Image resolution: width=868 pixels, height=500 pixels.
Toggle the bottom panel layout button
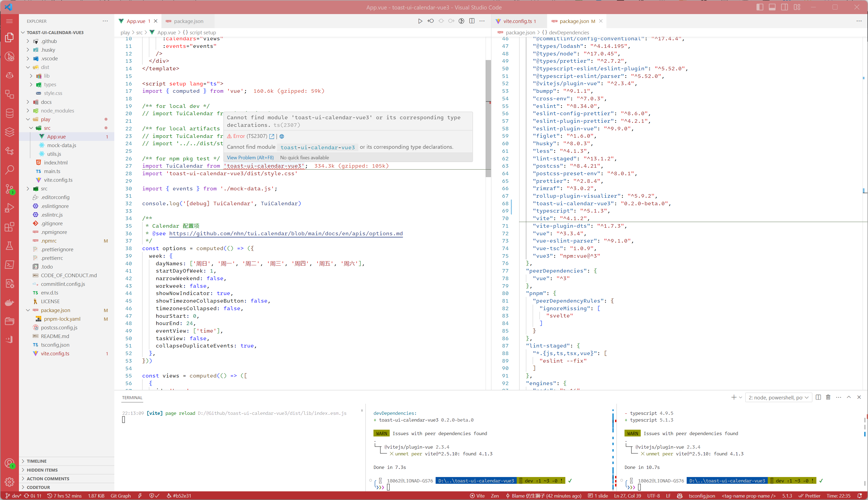click(x=772, y=7)
